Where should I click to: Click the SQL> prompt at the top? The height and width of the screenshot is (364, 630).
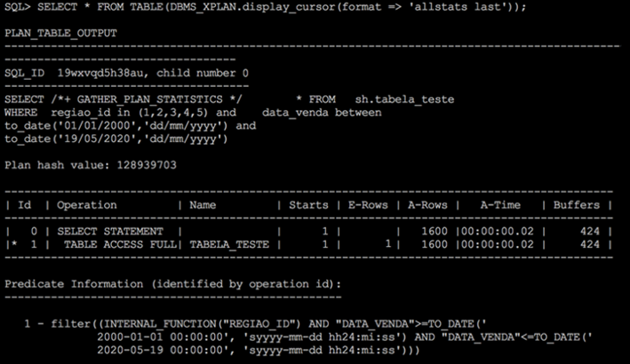20,7
